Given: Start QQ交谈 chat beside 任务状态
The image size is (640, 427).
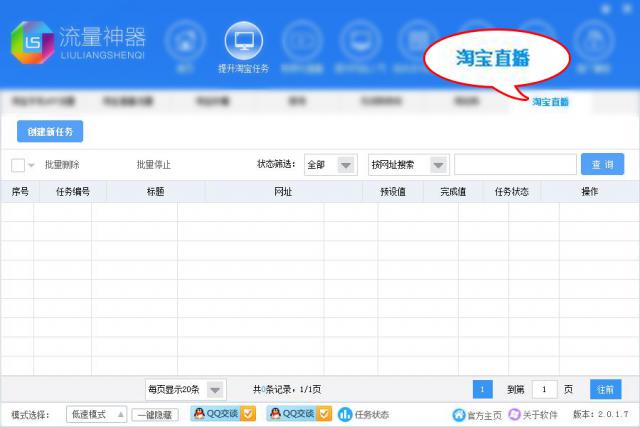Looking at the screenshot, I should tap(299, 414).
